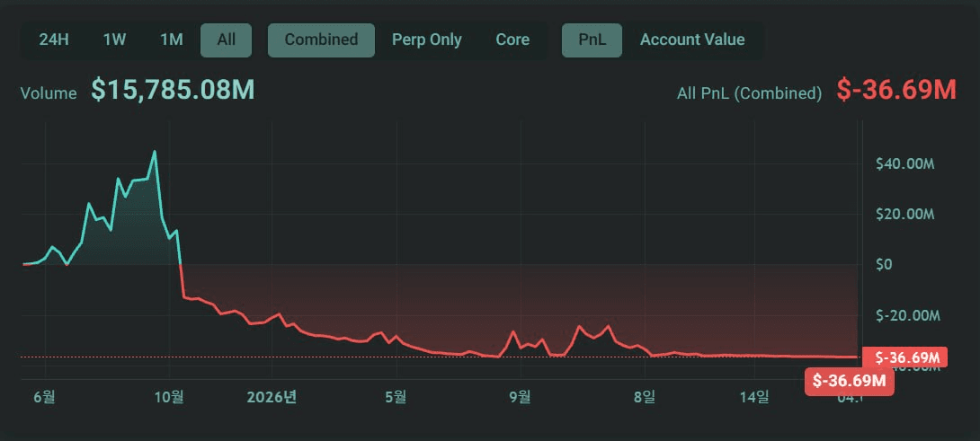Click the $-20.00M axis label
Image resolution: width=980 pixels, height=441 pixels.
908,315
